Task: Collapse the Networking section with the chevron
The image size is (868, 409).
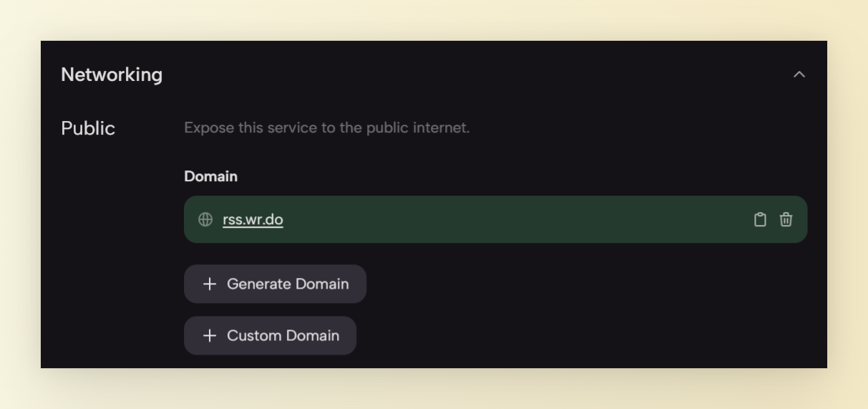Action: [x=799, y=74]
